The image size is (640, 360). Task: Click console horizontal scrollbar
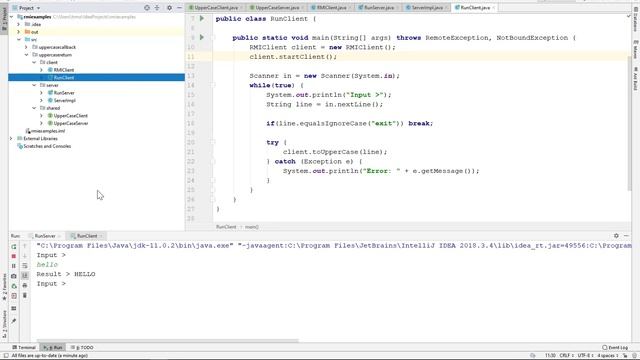tap(167, 340)
